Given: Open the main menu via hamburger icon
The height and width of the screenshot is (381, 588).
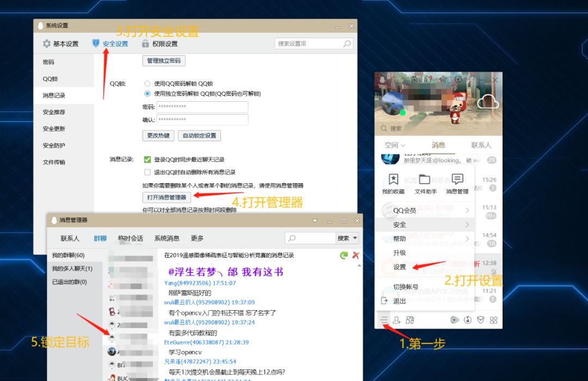Looking at the screenshot, I should point(384,320).
